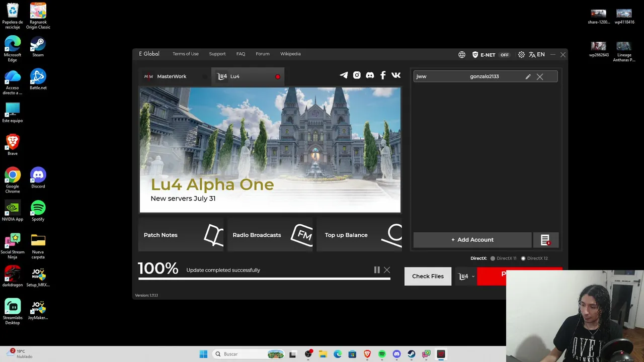Pause the update with pause icon

[x=377, y=270]
